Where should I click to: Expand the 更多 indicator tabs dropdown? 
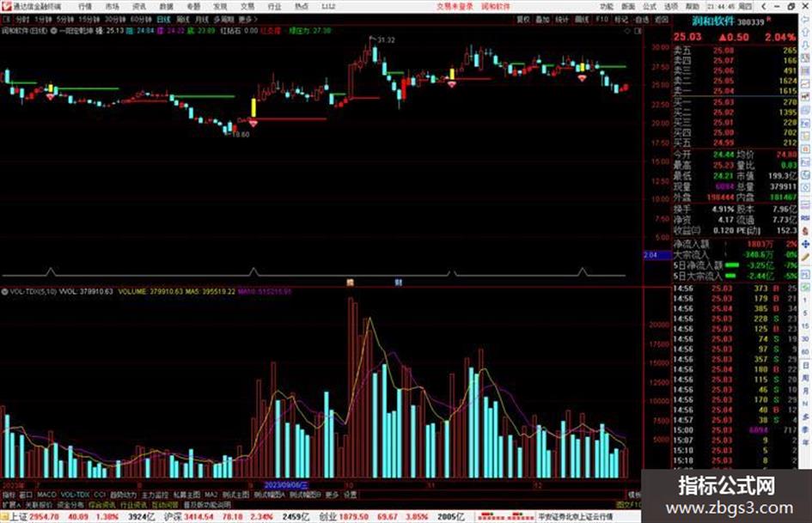click(332, 495)
